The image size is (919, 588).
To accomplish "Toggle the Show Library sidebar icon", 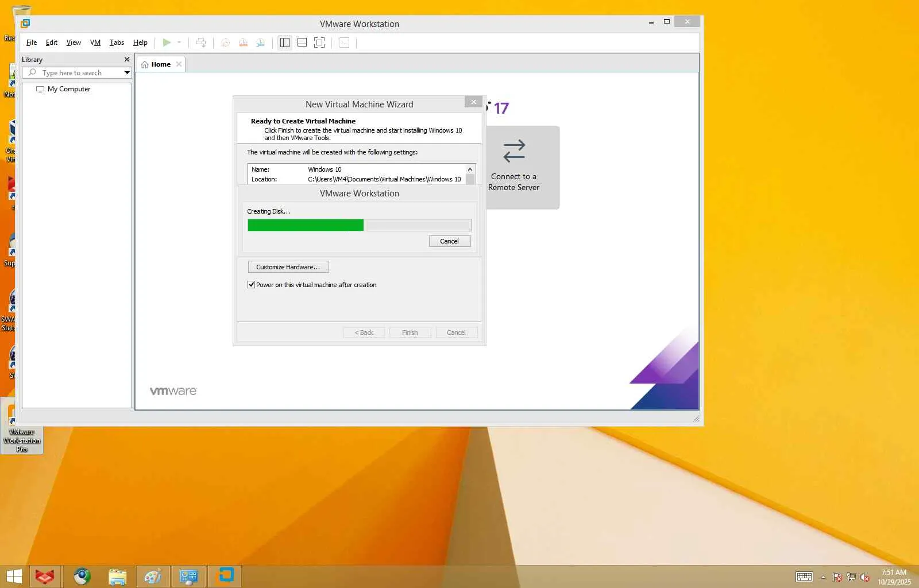I will [285, 42].
